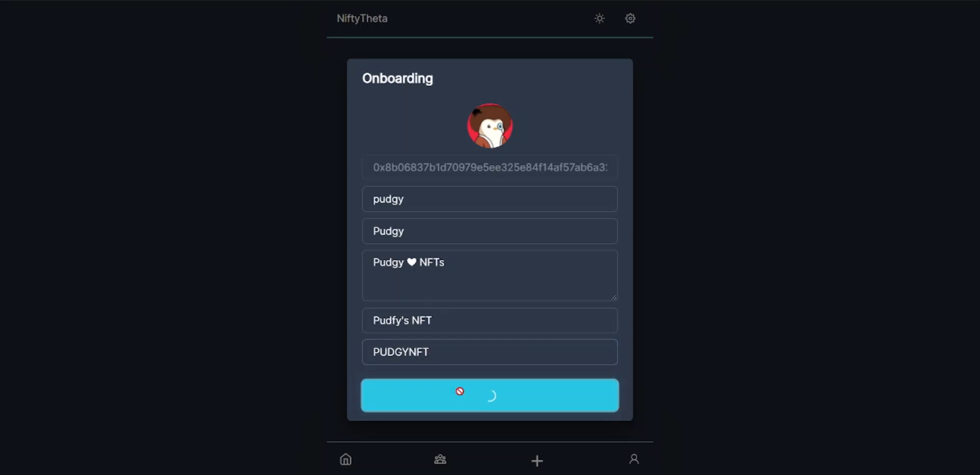The height and width of the screenshot is (475, 980).
Task: Toggle light mode with the sun icon
Action: (x=600, y=18)
